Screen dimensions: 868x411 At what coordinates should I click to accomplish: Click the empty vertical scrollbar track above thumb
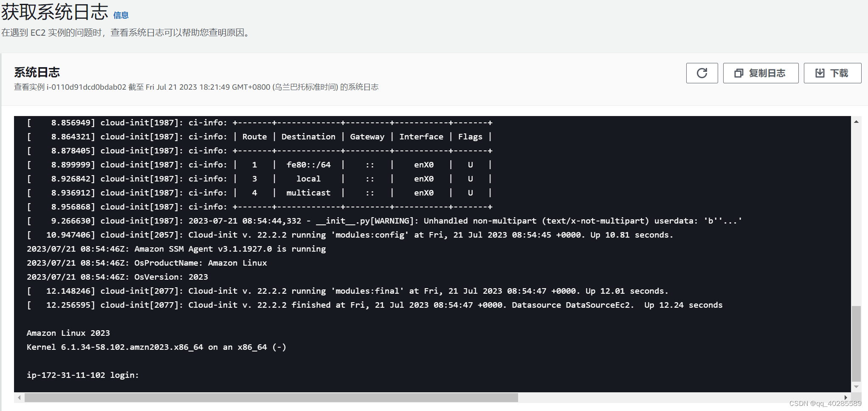[856, 215]
